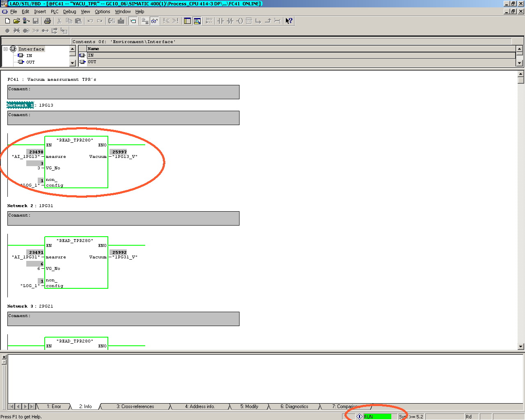Click the next error icon

[176, 21]
